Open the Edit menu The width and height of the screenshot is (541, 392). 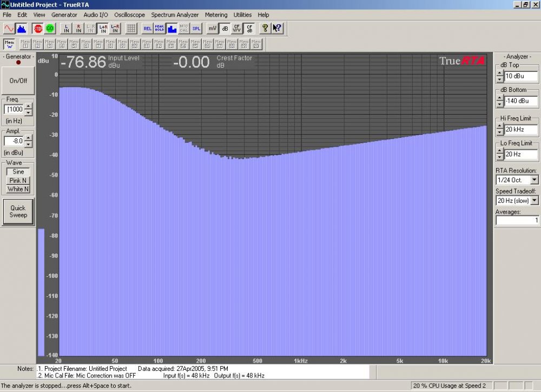[22, 15]
